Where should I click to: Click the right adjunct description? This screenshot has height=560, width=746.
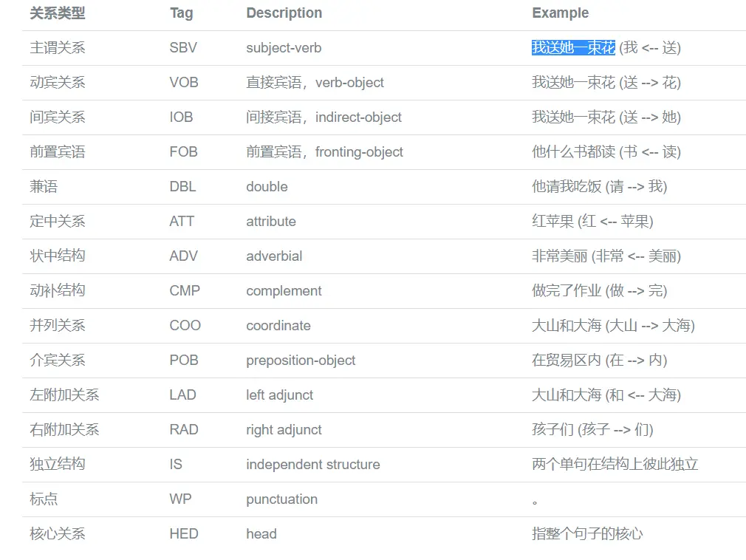click(284, 430)
